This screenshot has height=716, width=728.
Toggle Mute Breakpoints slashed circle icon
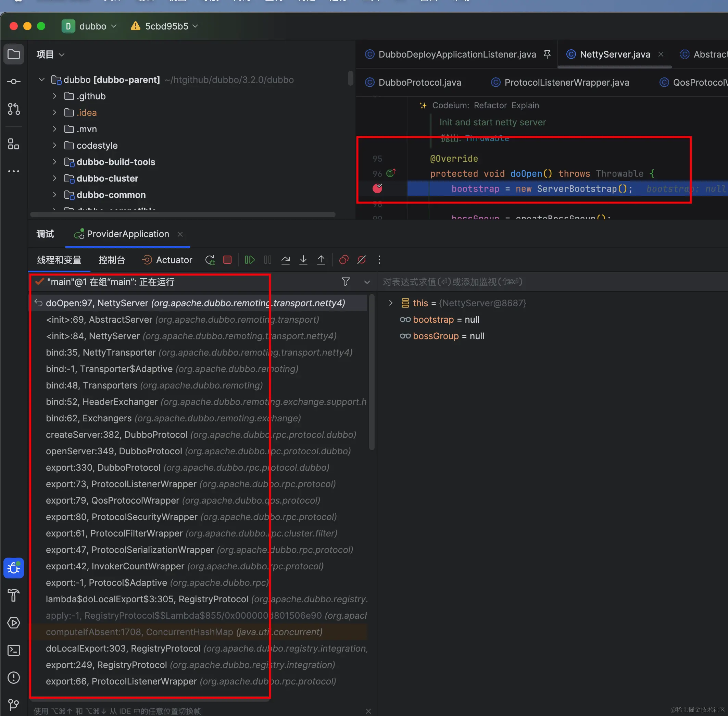[362, 260]
